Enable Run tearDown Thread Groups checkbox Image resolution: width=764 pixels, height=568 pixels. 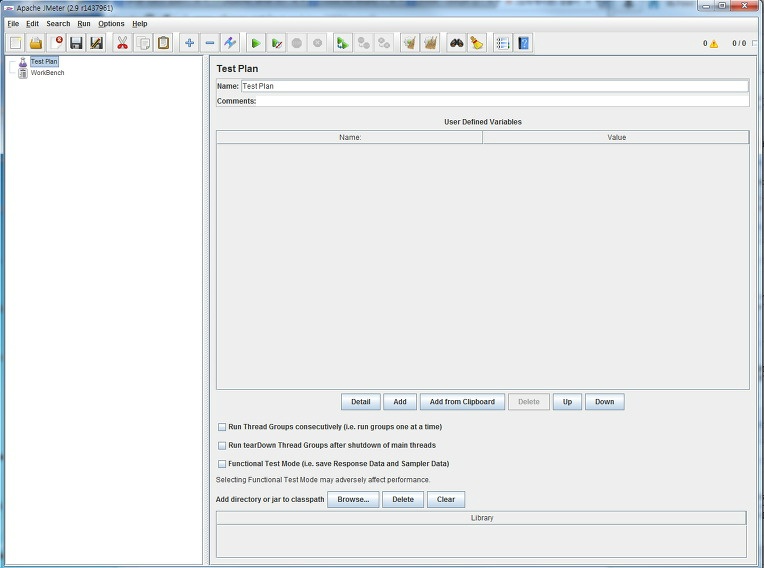(x=222, y=446)
